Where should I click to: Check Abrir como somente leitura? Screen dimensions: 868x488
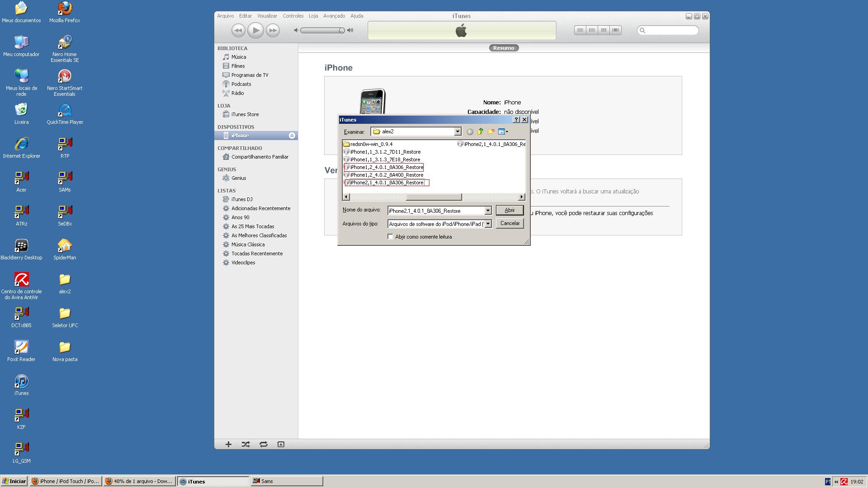[391, 237]
